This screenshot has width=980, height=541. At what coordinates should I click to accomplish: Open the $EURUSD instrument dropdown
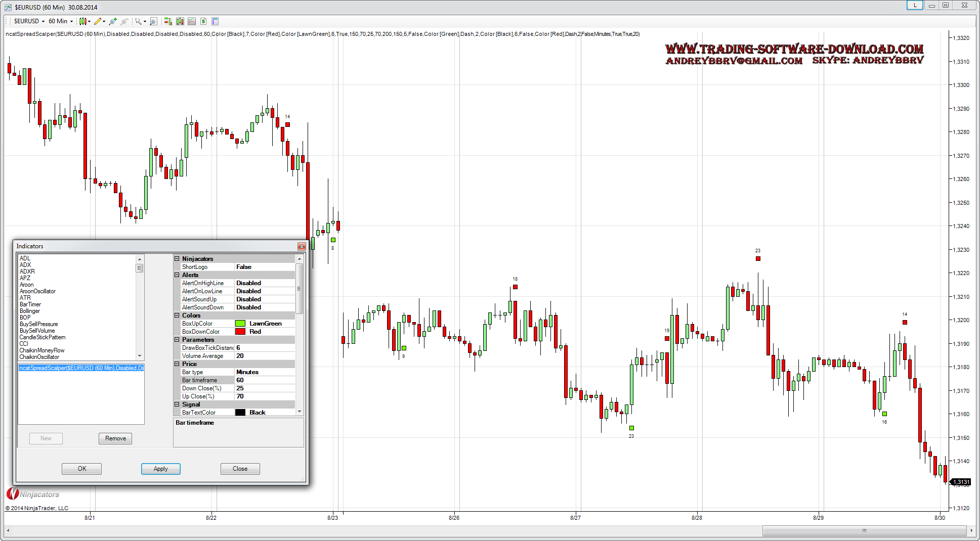tap(29, 21)
